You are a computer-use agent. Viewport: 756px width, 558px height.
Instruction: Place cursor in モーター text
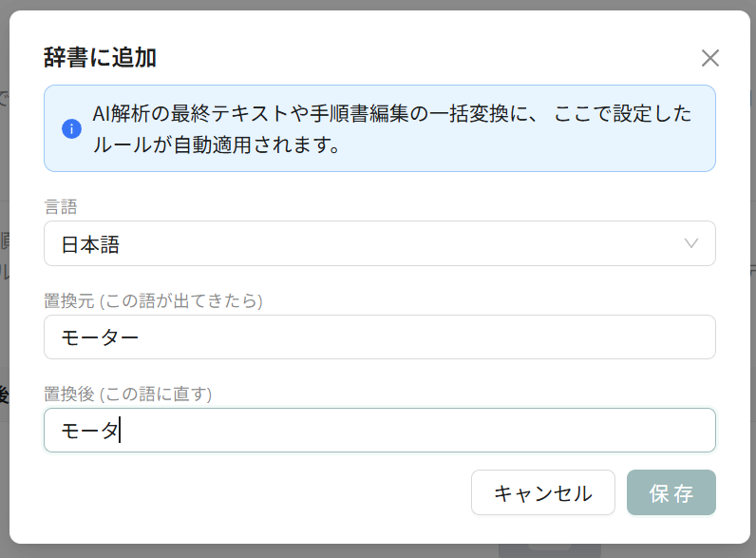[x=100, y=337]
